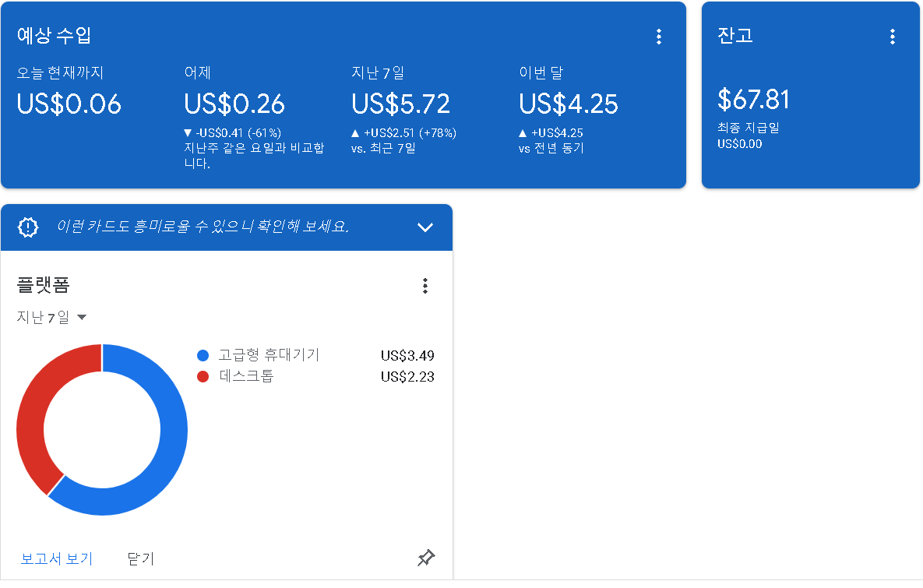Screen dimensions: 923x588
Task: Pin the 플랫폼 card with pin icon
Action: (x=426, y=558)
